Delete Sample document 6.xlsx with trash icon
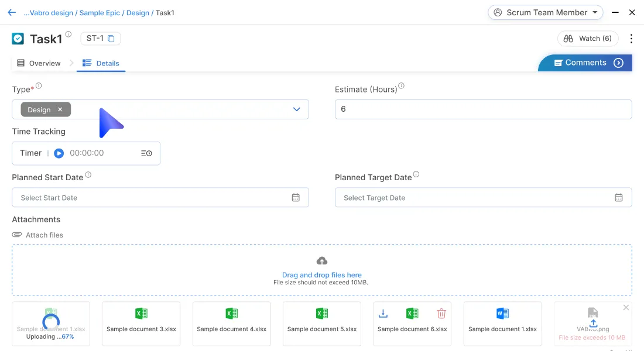Viewport: 644px width, 351px height. (x=441, y=314)
